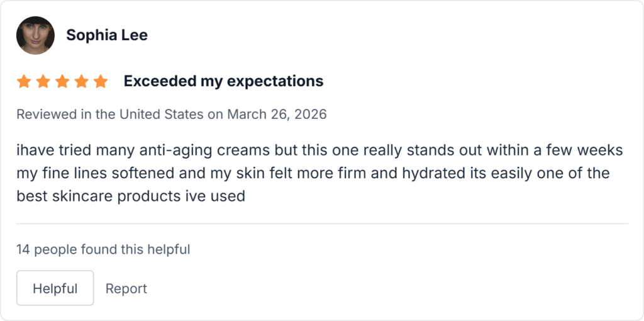
Task: Open the Sophia Lee reviewer name
Action: coord(107,35)
